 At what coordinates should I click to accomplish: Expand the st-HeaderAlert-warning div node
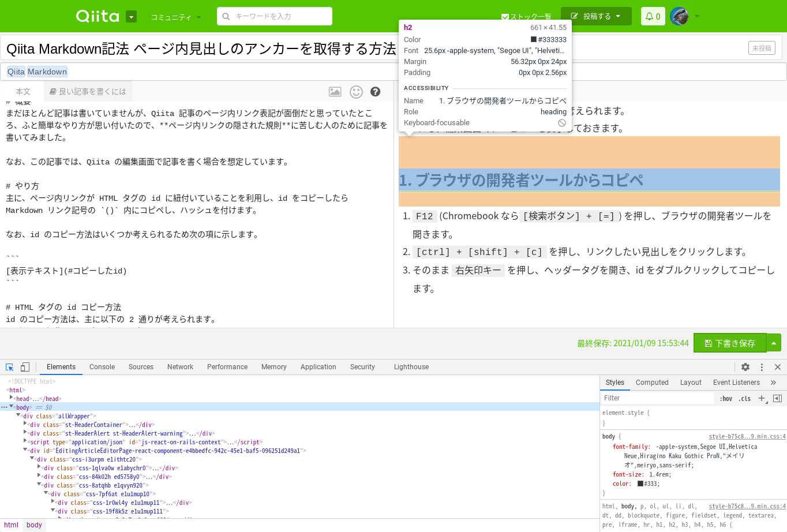[x=25, y=433]
